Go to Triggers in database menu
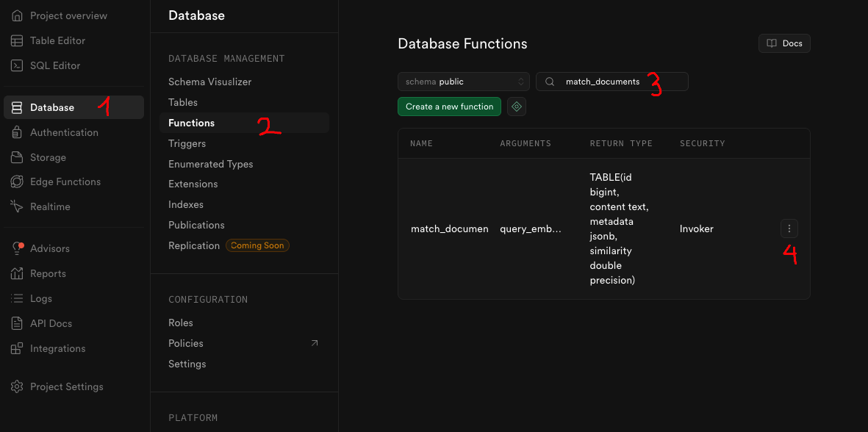Screen dimensions: 868x432 click(187, 143)
